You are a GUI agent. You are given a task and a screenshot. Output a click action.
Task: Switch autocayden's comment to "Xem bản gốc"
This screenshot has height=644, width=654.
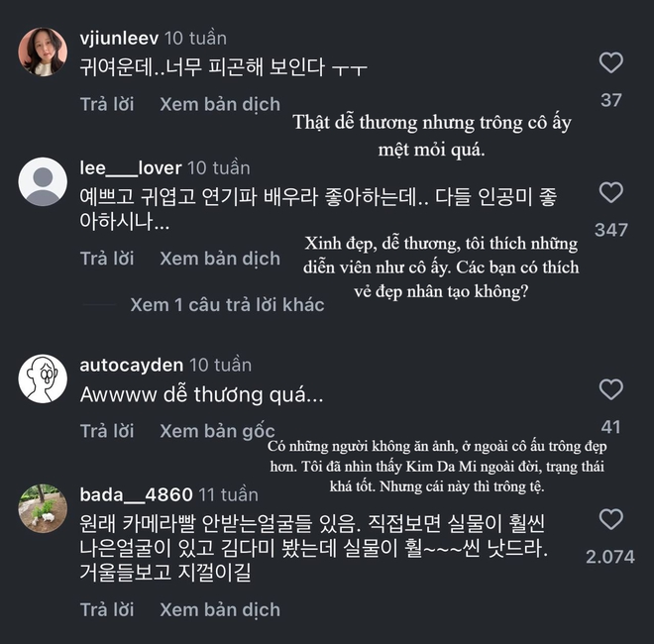(x=219, y=431)
